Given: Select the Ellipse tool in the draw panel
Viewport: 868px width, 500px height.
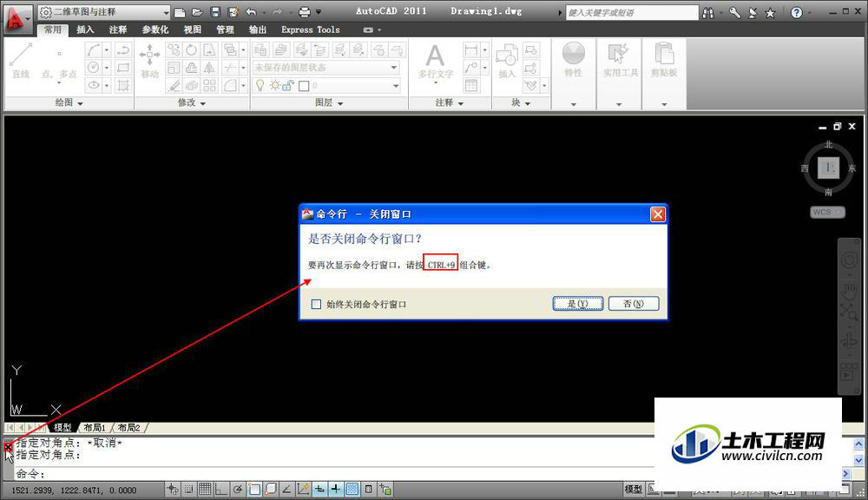Looking at the screenshot, I should click(x=94, y=85).
